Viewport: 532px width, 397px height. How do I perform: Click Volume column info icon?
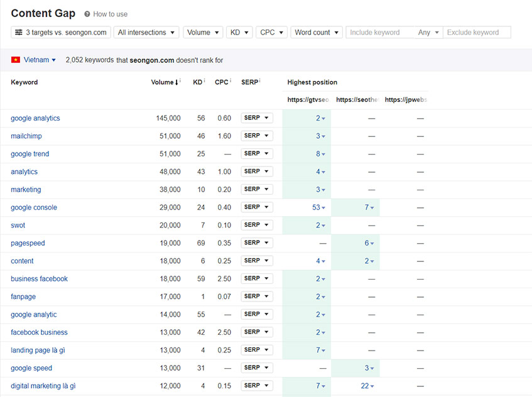coord(180,81)
